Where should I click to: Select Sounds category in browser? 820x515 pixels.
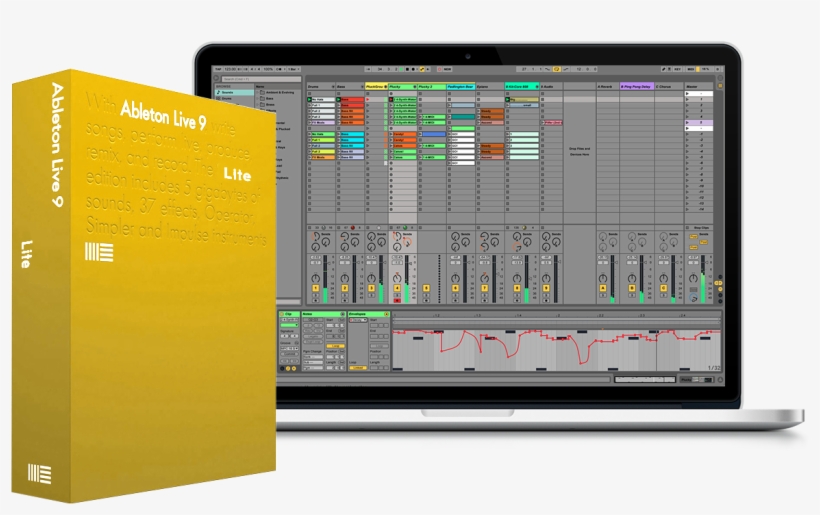(235, 93)
